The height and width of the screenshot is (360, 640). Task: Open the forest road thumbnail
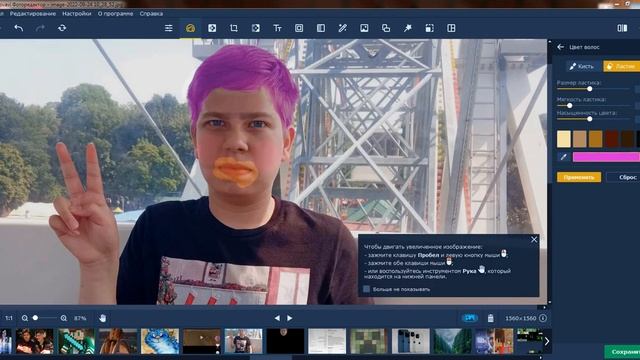click(452, 341)
